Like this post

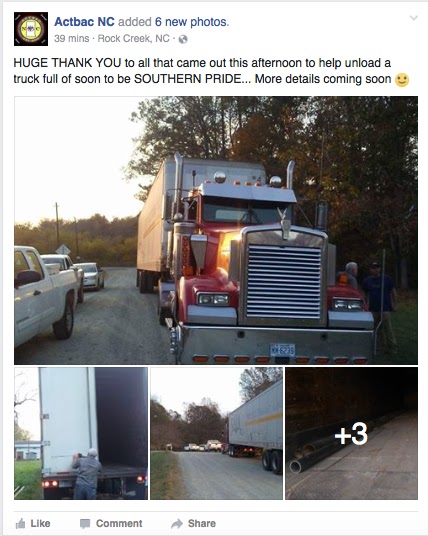(33, 523)
